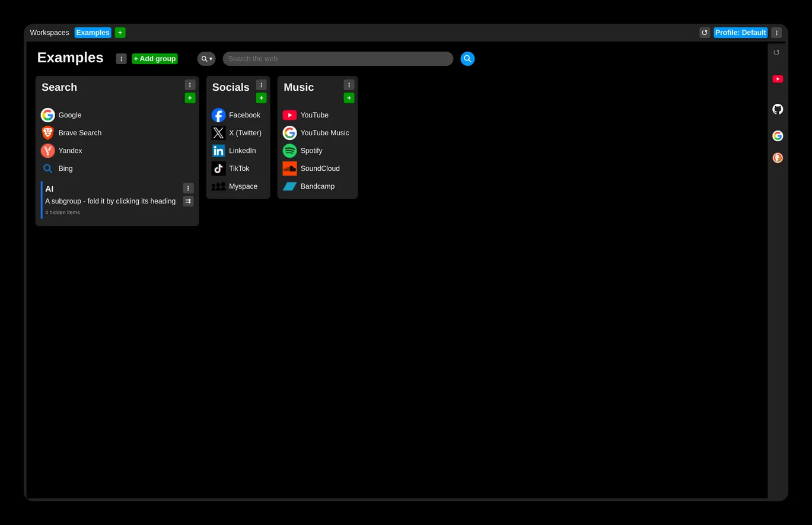Open DuckDuckGo from the right sidebar
The width and height of the screenshot is (812, 525).
coord(778,158)
